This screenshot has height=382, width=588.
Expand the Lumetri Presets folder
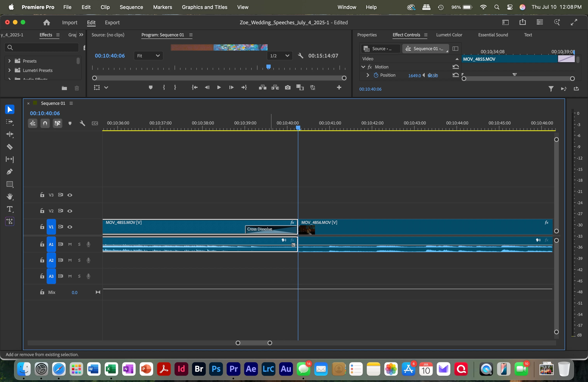click(9, 70)
